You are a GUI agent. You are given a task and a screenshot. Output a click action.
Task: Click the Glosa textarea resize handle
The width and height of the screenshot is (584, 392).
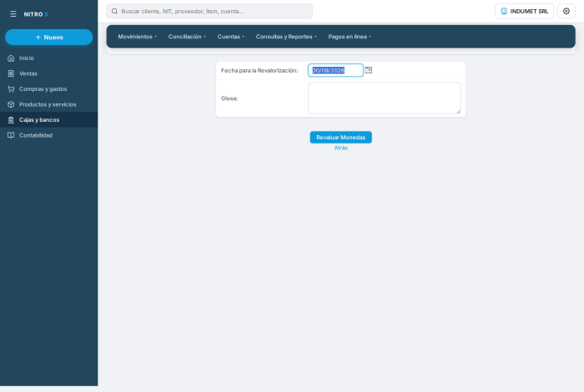pos(458,111)
